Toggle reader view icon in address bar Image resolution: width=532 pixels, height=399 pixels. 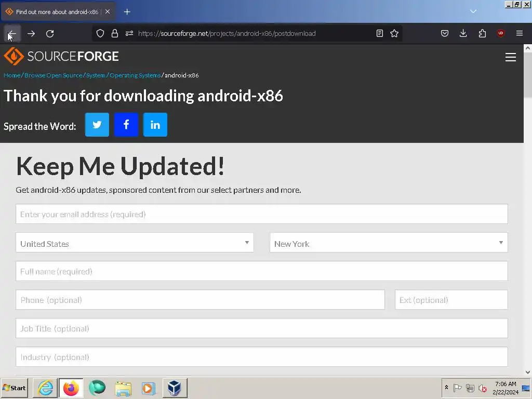(380, 33)
